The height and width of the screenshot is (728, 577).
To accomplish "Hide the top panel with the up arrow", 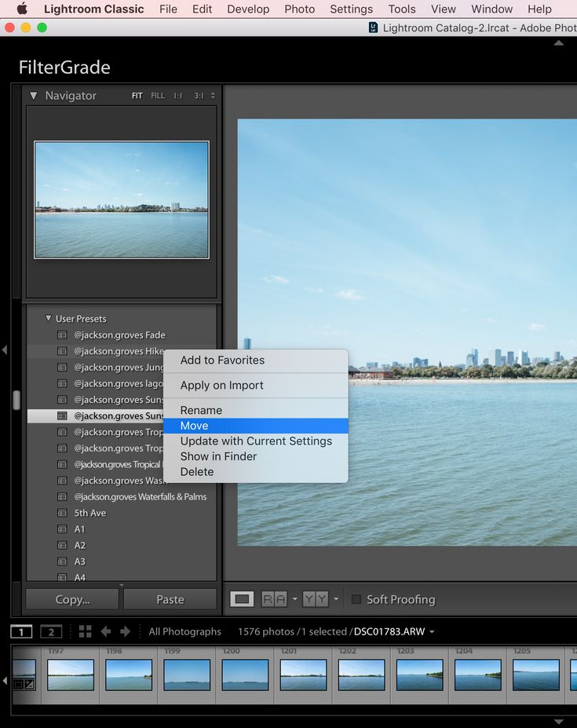I will (x=559, y=43).
